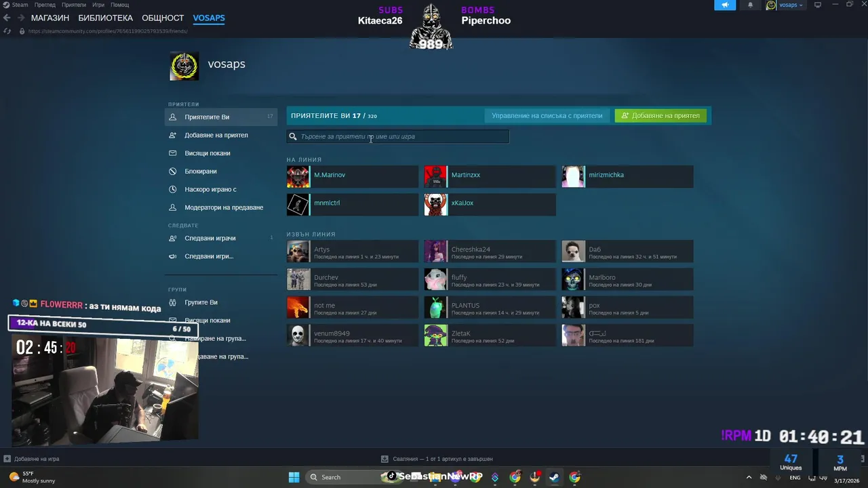This screenshot has width=868, height=488.
Task: Open offline friend not me
Action: (x=353, y=307)
